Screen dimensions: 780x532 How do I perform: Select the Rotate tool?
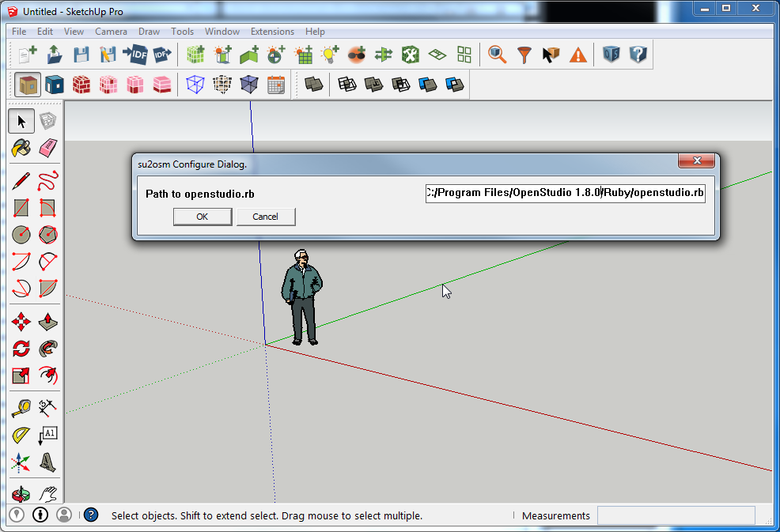21,349
